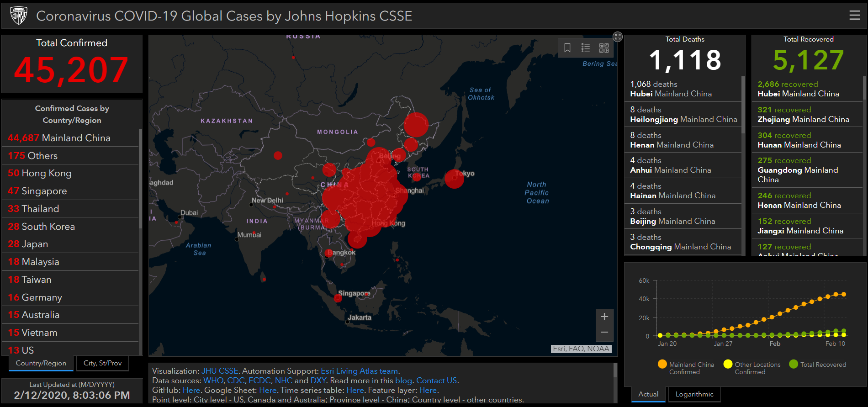Open the basemap gallery grid icon
The height and width of the screenshot is (407, 868).
point(604,48)
